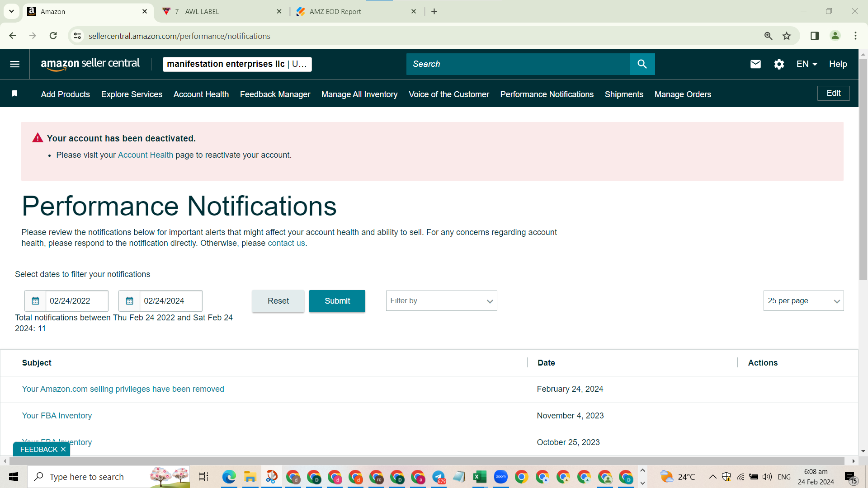868x488 pixels.
Task: Open Excel from the taskbar
Action: tap(480, 477)
